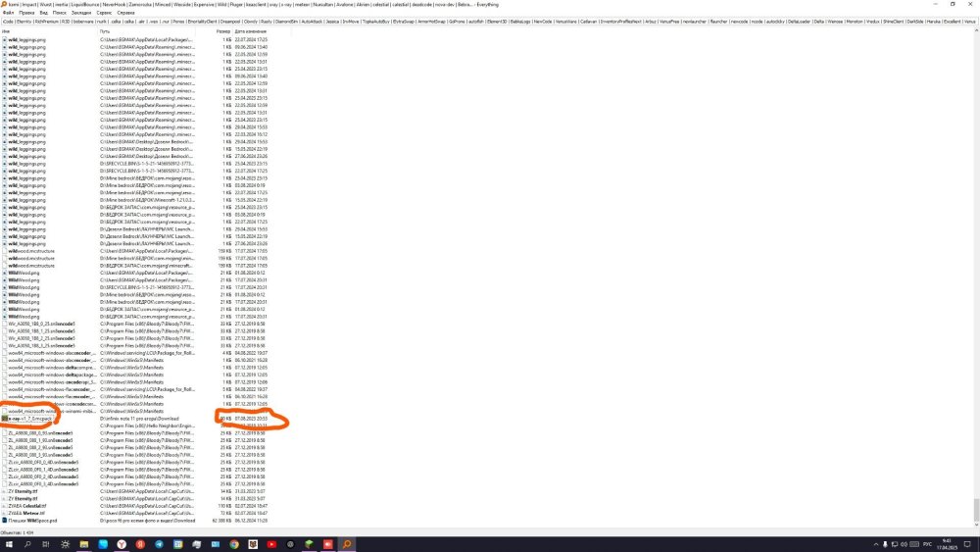Open the Правка menu

pyautogui.click(x=26, y=13)
